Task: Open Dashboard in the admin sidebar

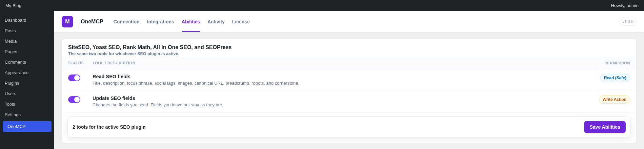Action: pos(27,20)
